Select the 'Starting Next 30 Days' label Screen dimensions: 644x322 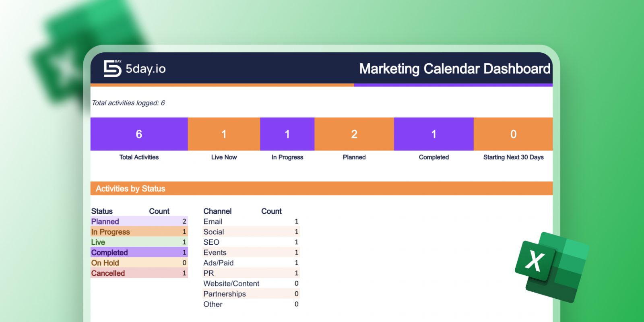513,157
